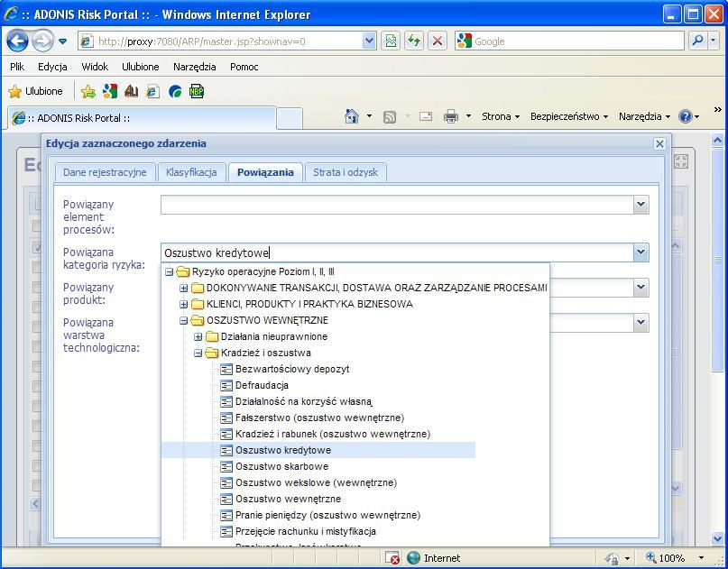Open the NBP favorites bar shortcut
The width and height of the screenshot is (728, 569).
[x=197, y=91]
